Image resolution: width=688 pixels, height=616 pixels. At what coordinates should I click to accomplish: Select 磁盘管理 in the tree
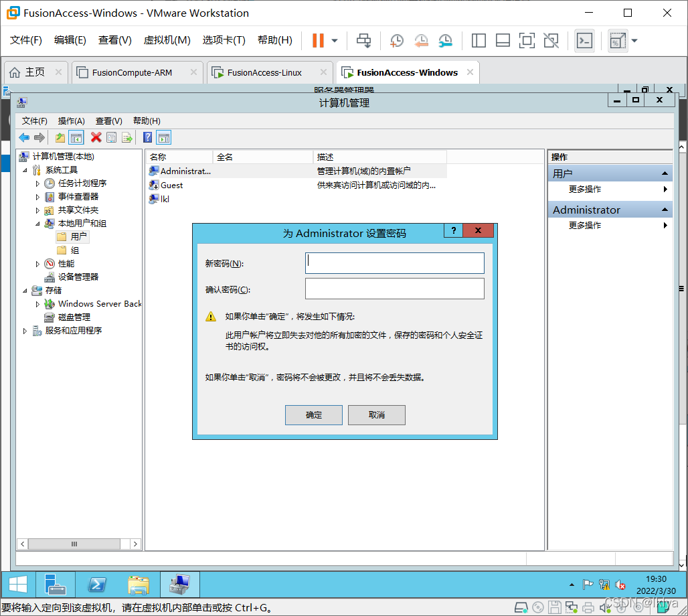pyautogui.click(x=74, y=317)
